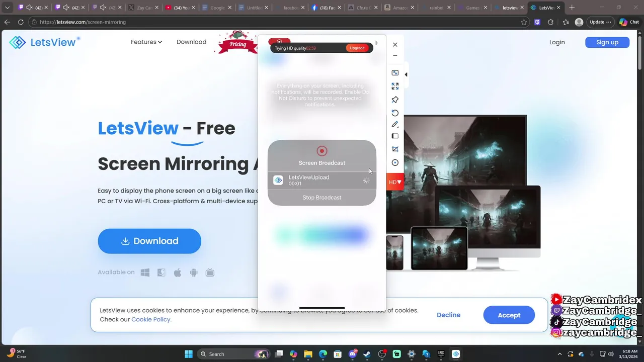Click the Login link
The width and height of the screenshot is (644, 362).
[557, 42]
